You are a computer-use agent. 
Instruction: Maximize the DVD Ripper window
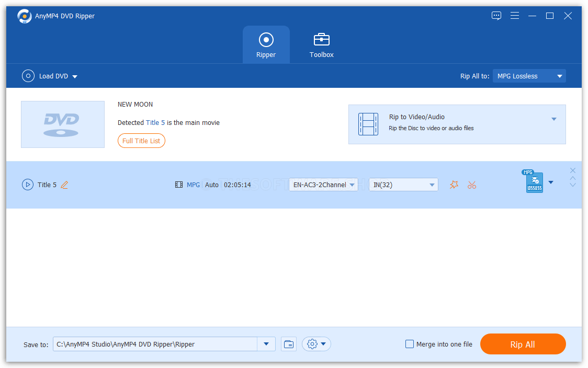(x=550, y=16)
